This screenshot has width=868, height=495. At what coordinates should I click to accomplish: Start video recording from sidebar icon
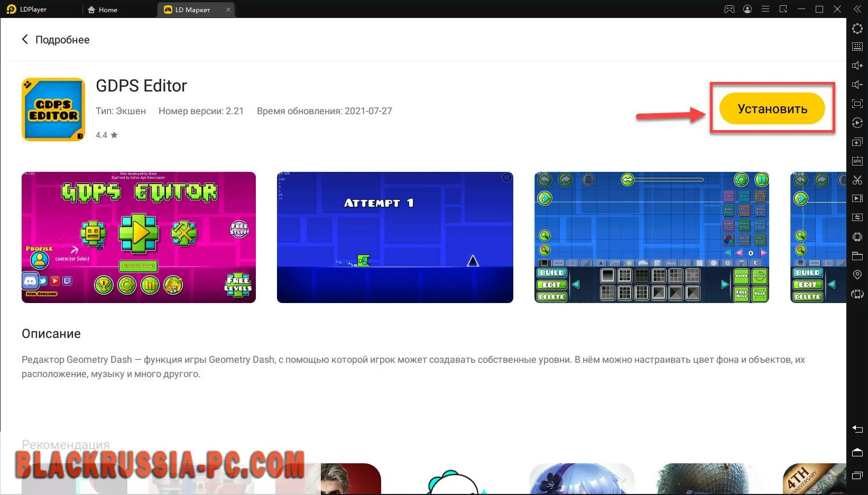coord(857,199)
